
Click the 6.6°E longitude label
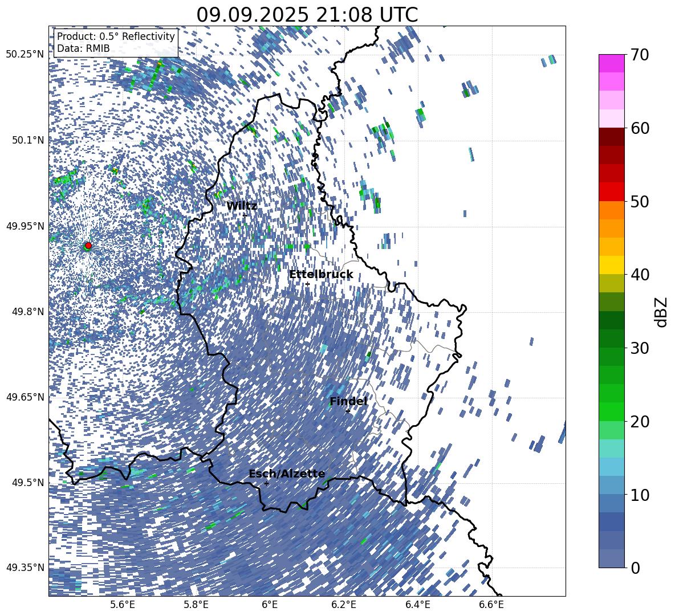(x=491, y=605)
